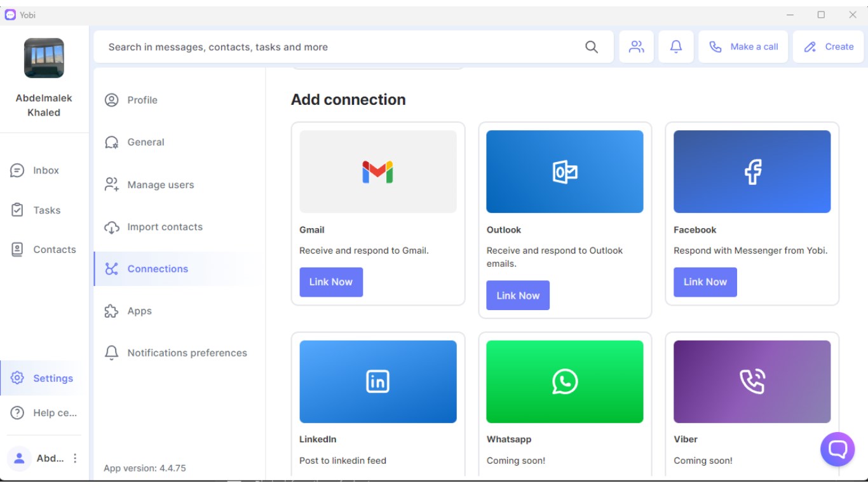Click the Manage users icon
This screenshot has width=868, height=488.
coord(112,184)
